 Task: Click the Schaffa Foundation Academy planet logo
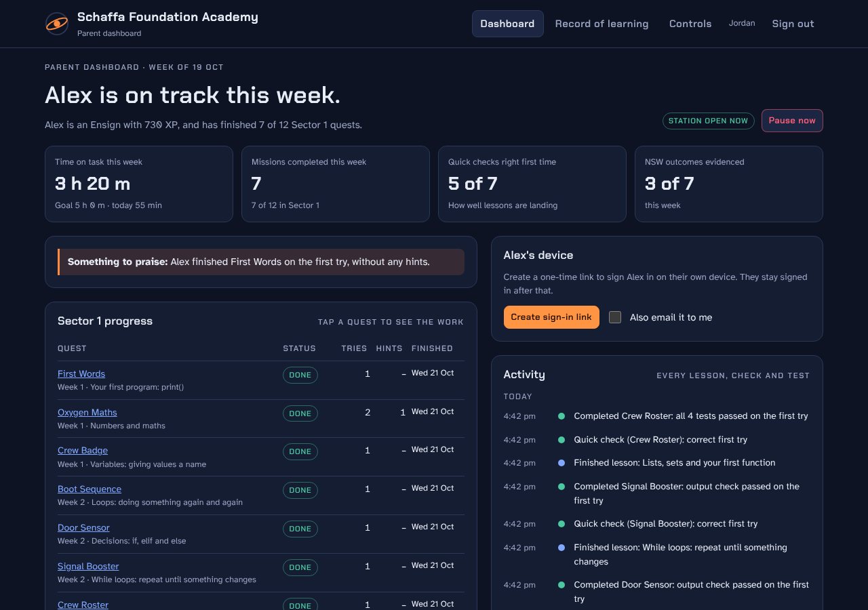coord(56,24)
